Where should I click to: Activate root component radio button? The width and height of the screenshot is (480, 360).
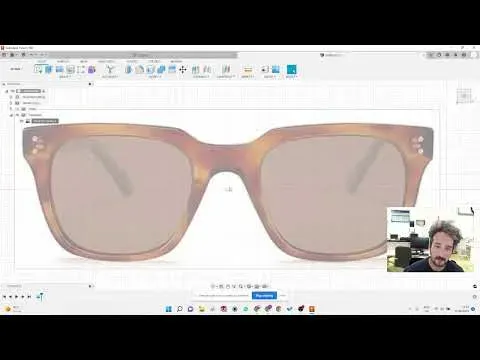44,91
